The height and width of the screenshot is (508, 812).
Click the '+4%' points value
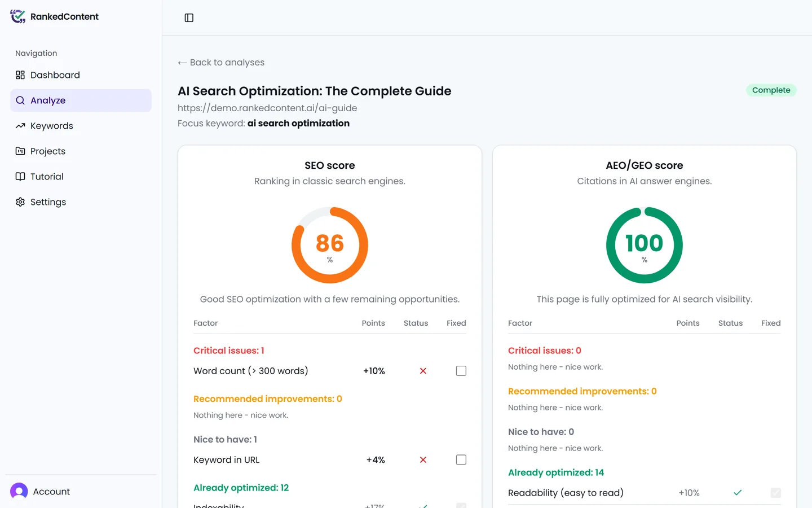(x=376, y=460)
